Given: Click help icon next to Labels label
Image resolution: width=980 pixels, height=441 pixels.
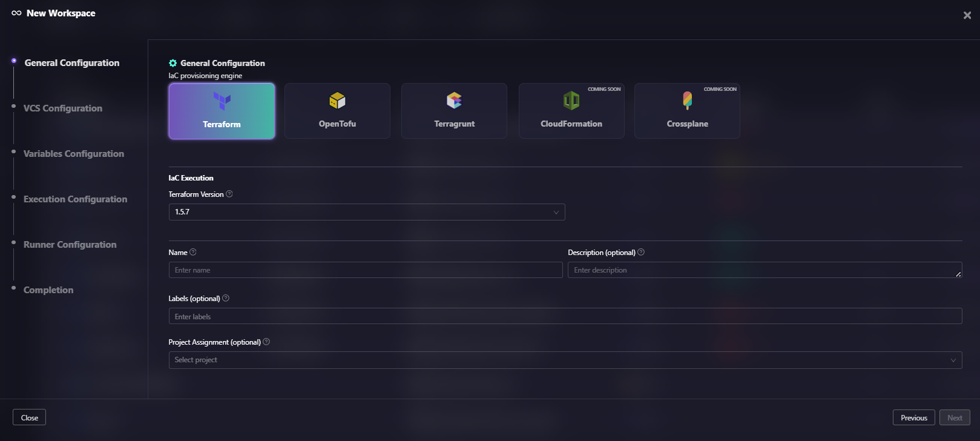Looking at the screenshot, I should pos(226,298).
